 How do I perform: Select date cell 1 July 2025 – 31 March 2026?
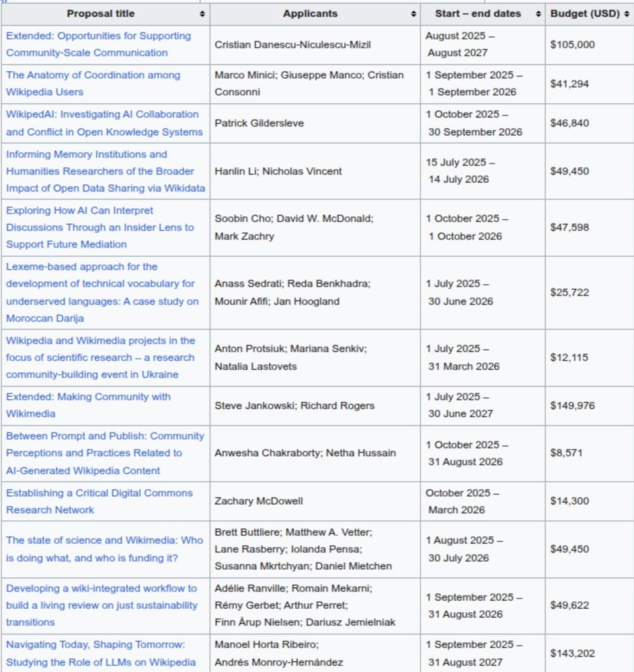coord(483,358)
